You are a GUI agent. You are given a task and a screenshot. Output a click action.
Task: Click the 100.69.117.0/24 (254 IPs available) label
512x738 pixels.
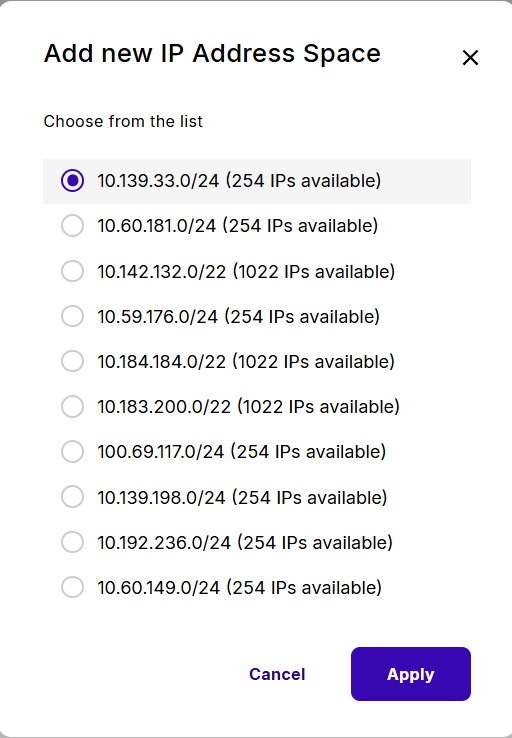pyautogui.click(x=242, y=452)
